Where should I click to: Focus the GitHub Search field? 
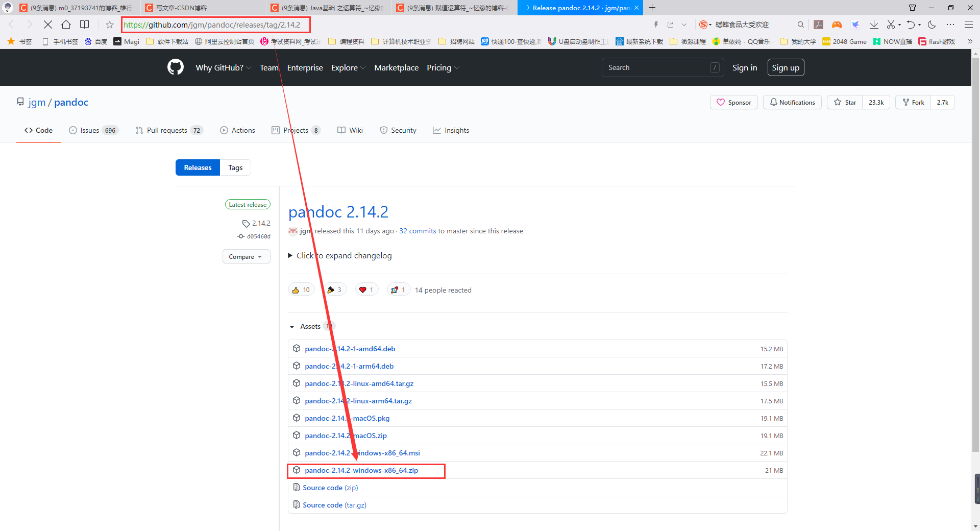[663, 67]
